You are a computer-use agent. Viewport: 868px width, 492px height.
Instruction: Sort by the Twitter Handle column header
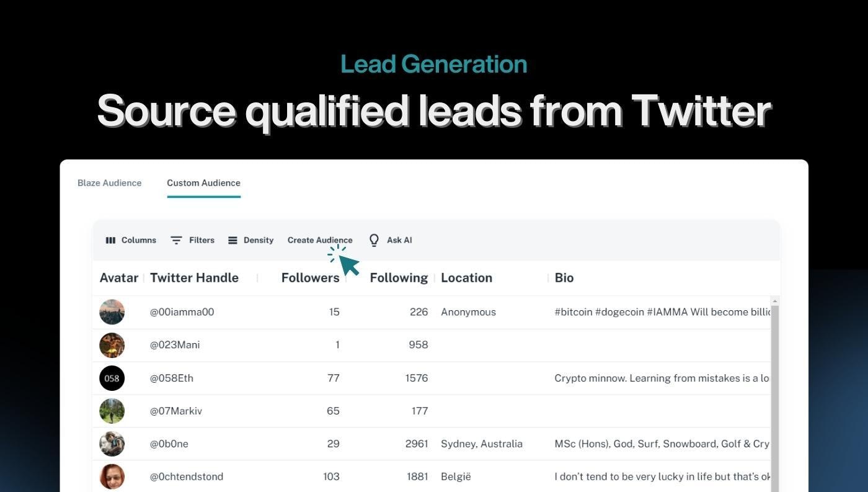(194, 278)
